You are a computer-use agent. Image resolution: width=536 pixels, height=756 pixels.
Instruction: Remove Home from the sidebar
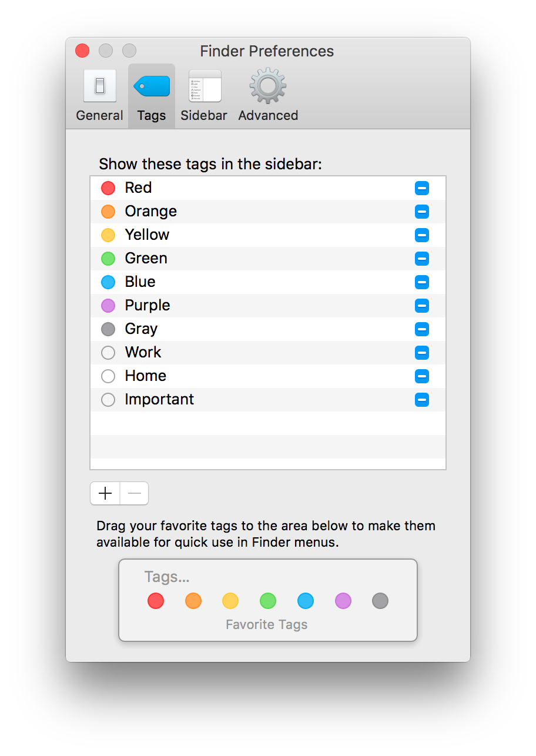click(x=422, y=376)
